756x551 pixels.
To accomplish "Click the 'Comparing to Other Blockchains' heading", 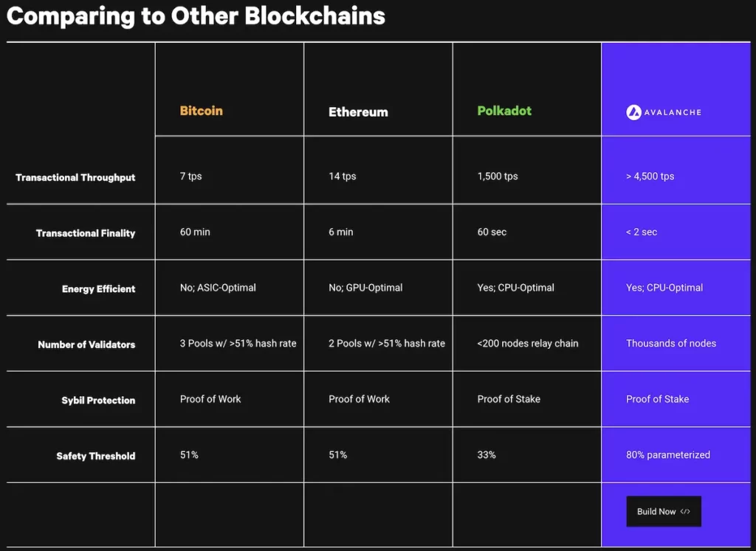I will coord(196,15).
